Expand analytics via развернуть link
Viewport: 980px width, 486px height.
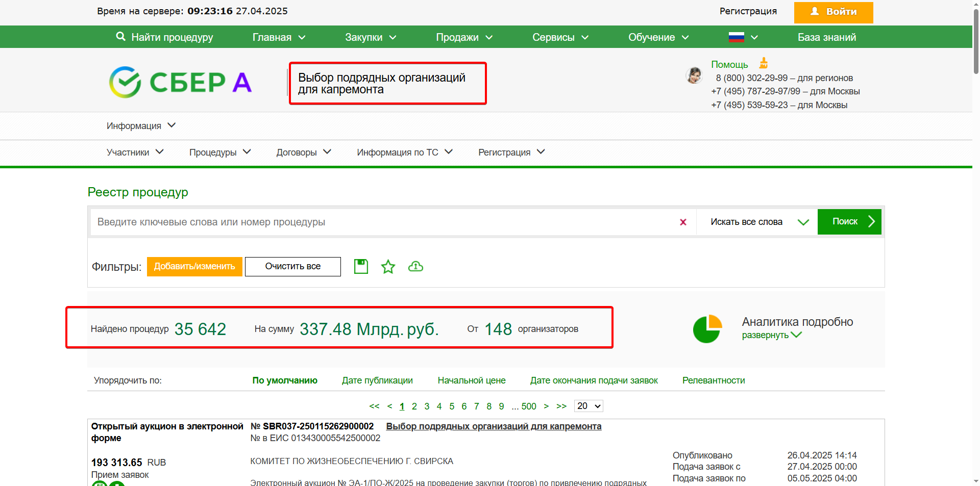pos(771,335)
